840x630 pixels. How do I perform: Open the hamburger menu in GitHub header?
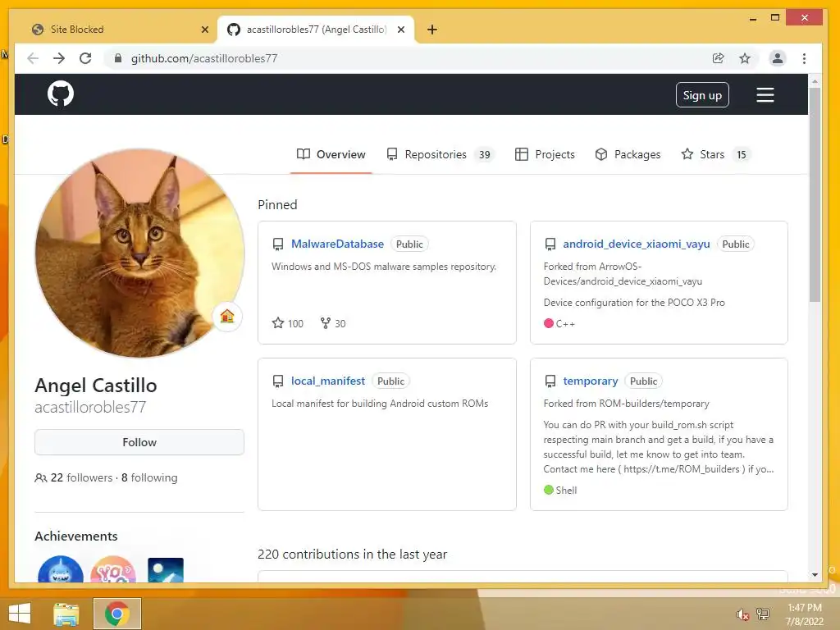coord(765,95)
